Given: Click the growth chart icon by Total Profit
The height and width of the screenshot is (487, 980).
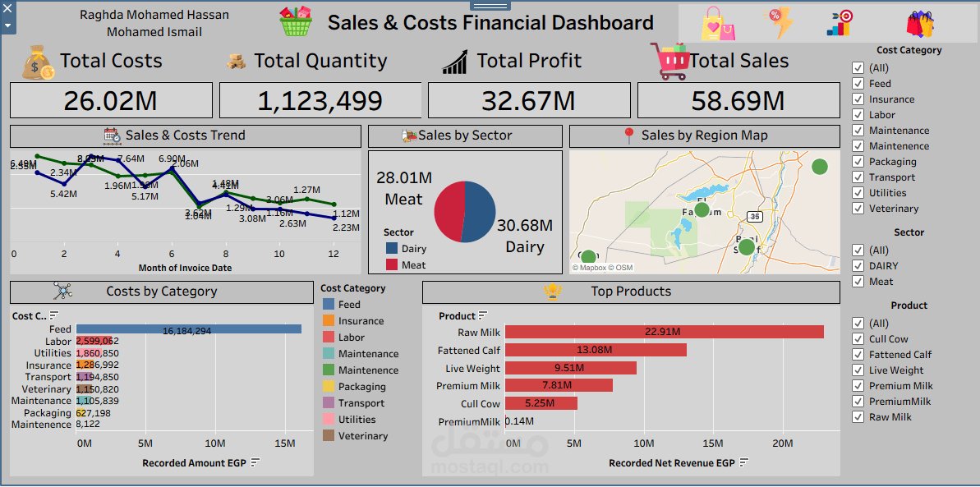Looking at the screenshot, I should (454, 62).
